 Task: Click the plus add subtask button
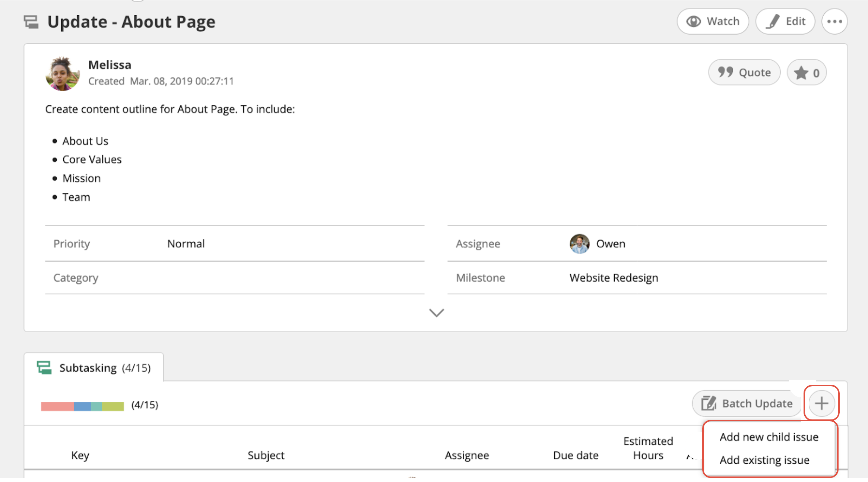coord(821,403)
